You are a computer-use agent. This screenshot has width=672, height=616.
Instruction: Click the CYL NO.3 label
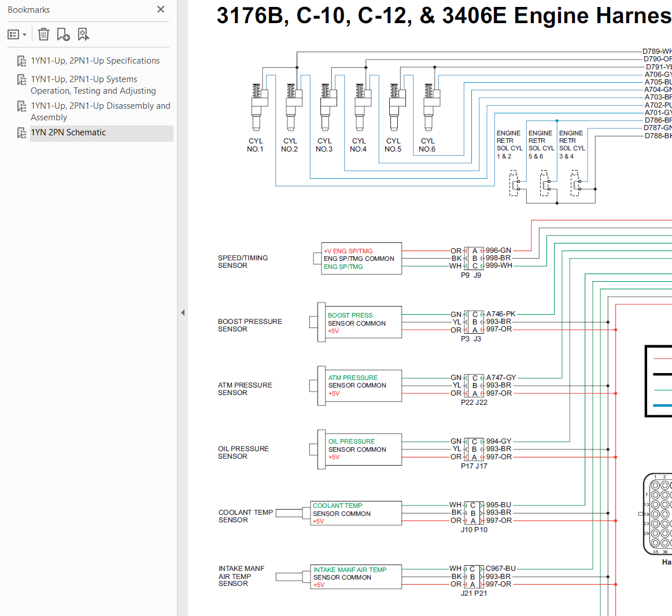324,145
